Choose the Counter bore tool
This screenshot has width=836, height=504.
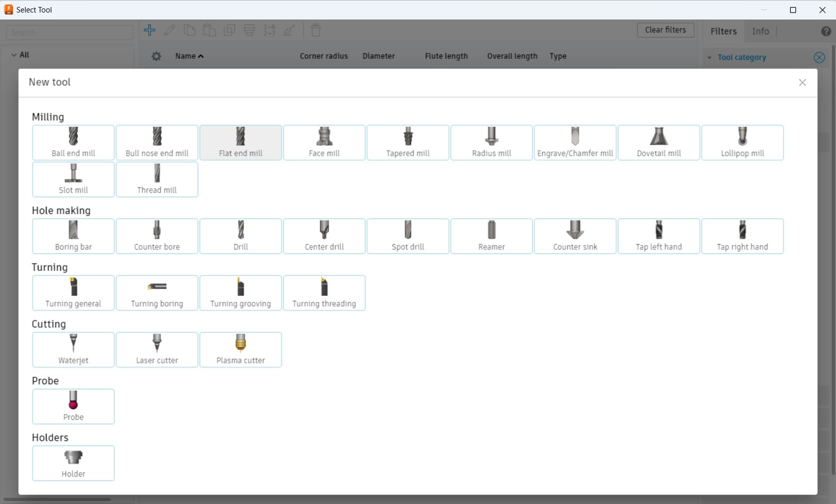(157, 237)
